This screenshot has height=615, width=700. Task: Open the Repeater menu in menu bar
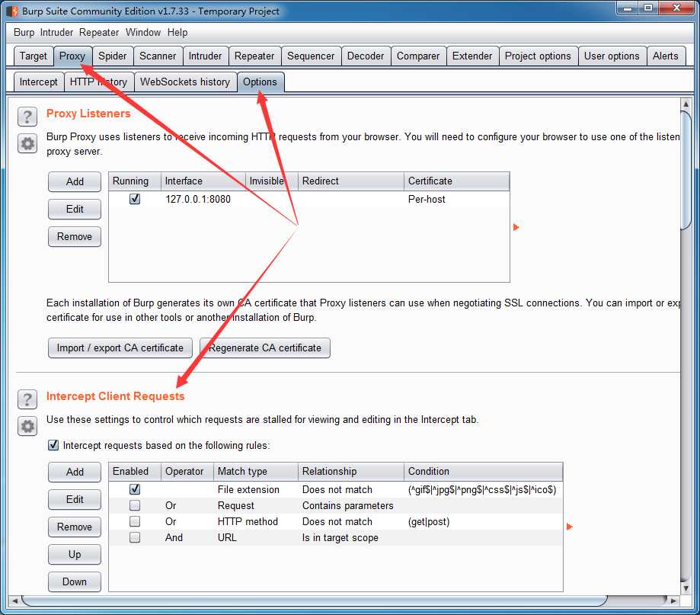point(99,32)
